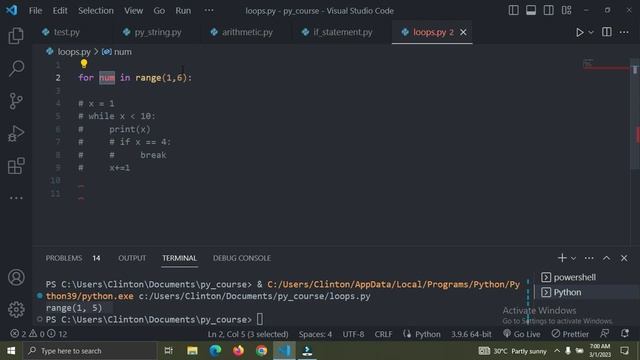Open Customize Layout icon in title bar

pos(567,10)
